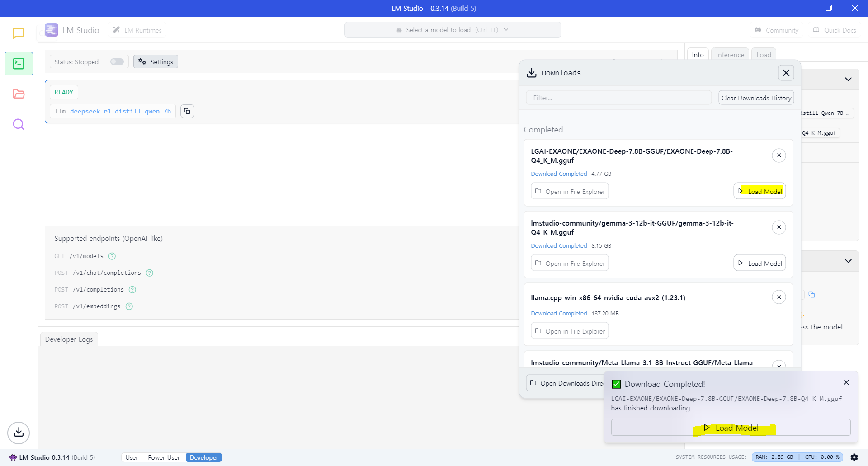Open server Settings
868x466 pixels.
click(x=156, y=62)
